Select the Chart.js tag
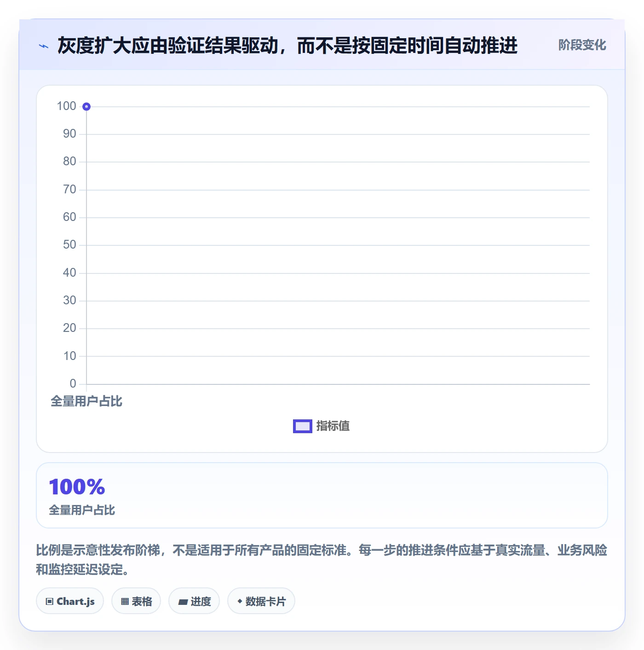 click(70, 601)
